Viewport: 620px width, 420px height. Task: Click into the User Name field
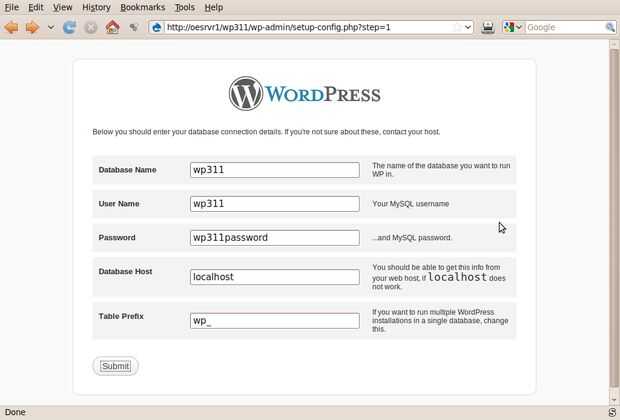[275, 204]
